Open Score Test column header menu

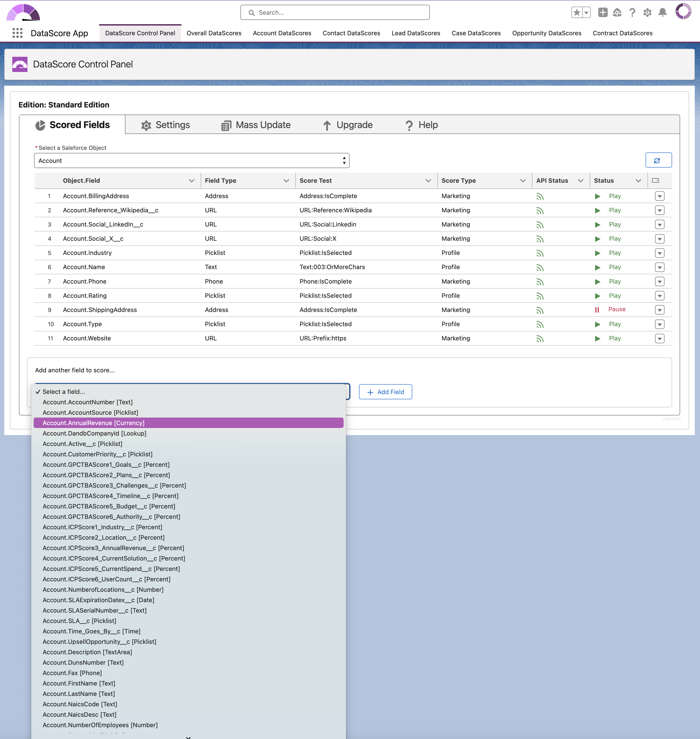point(428,181)
